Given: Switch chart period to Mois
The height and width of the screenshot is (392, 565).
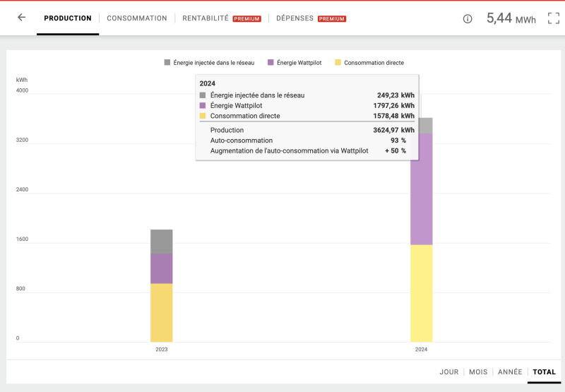Looking at the screenshot, I should coord(478,372).
